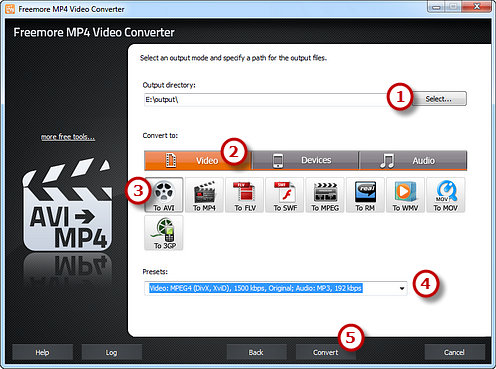Viewport: 496px width, 369px height.
Task: Follow the more free tools... link
Action: click(x=68, y=137)
